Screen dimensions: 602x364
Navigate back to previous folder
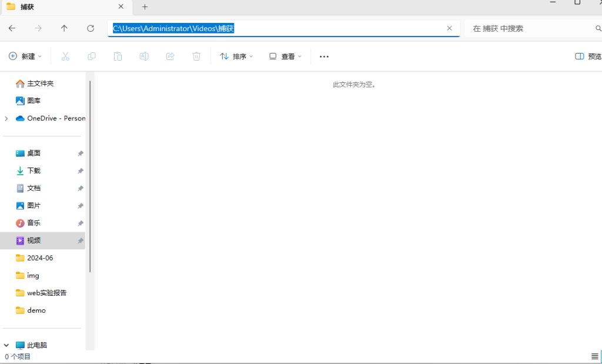(x=12, y=28)
